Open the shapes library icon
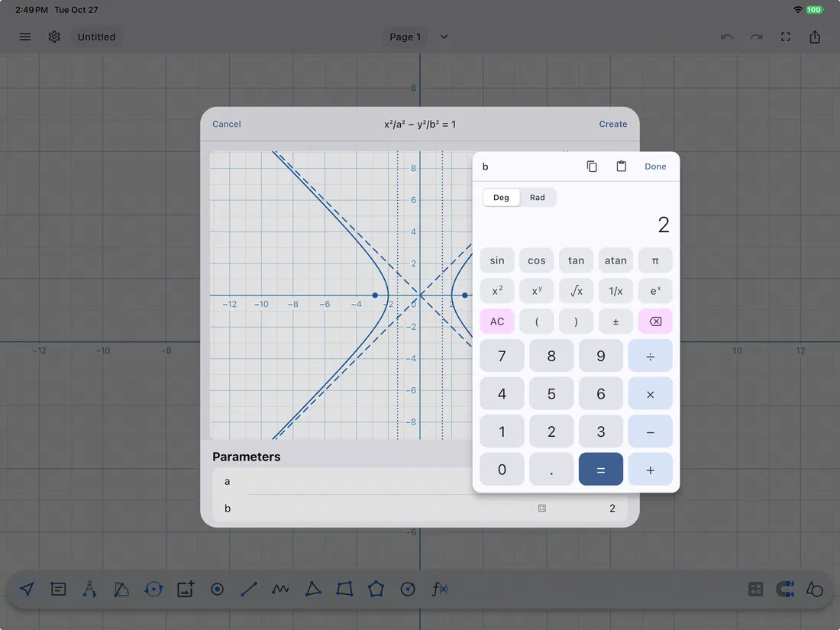This screenshot has width=840, height=630. tap(814, 590)
